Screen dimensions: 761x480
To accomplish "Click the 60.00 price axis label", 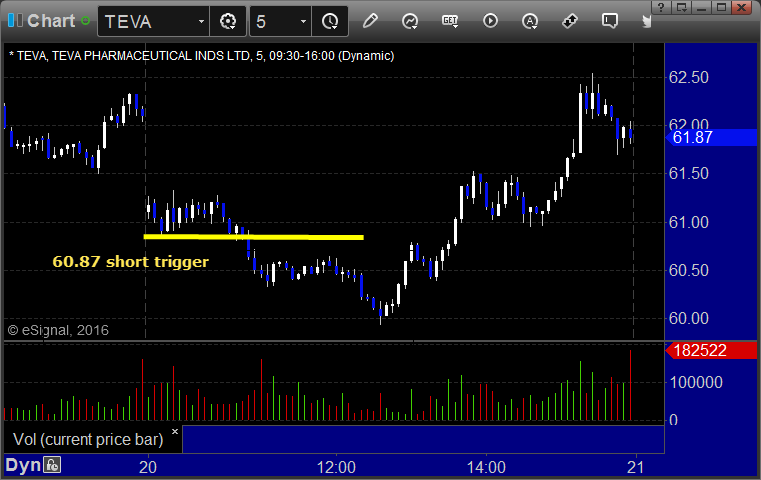I will click(x=689, y=318).
